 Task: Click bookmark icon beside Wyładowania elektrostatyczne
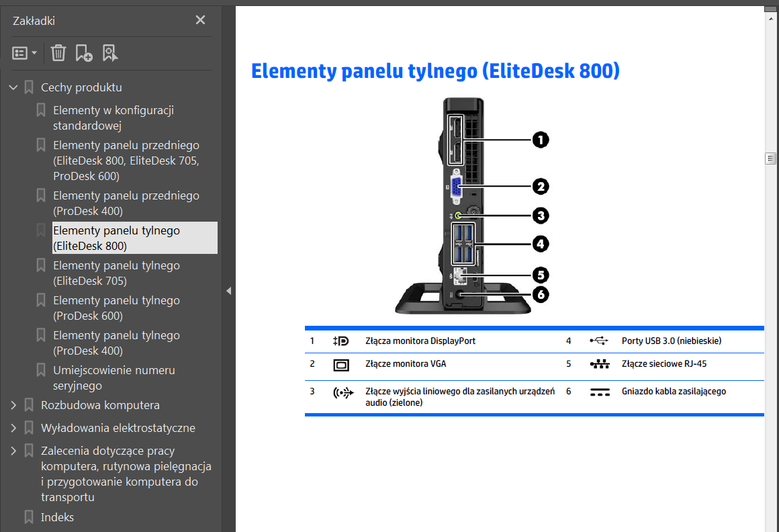[30, 428]
